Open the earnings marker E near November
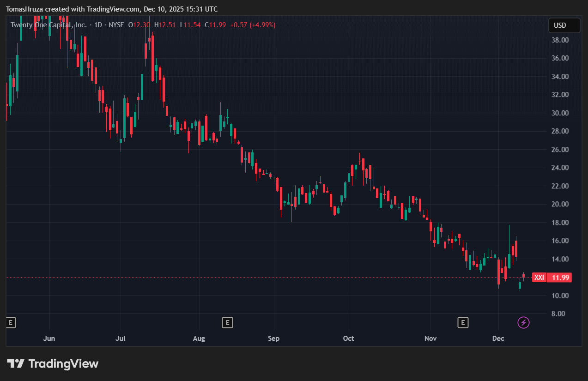588x381 pixels. point(463,322)
